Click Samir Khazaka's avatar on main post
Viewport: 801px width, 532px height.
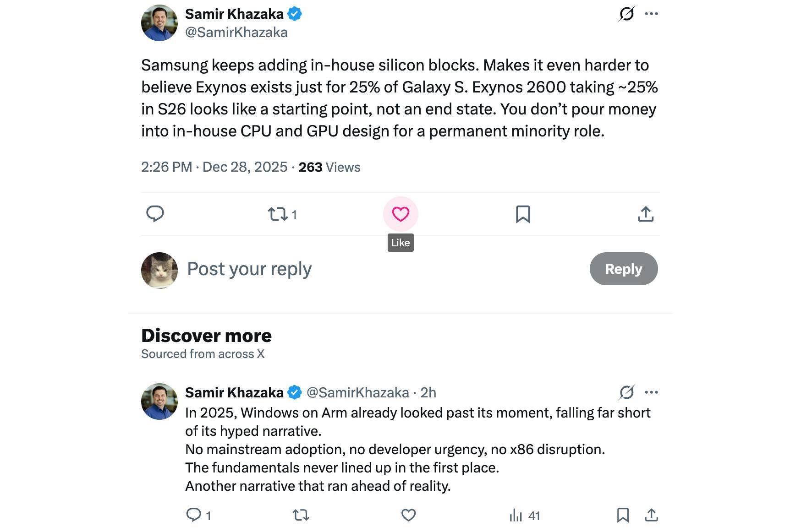click(x=159, y=23)
